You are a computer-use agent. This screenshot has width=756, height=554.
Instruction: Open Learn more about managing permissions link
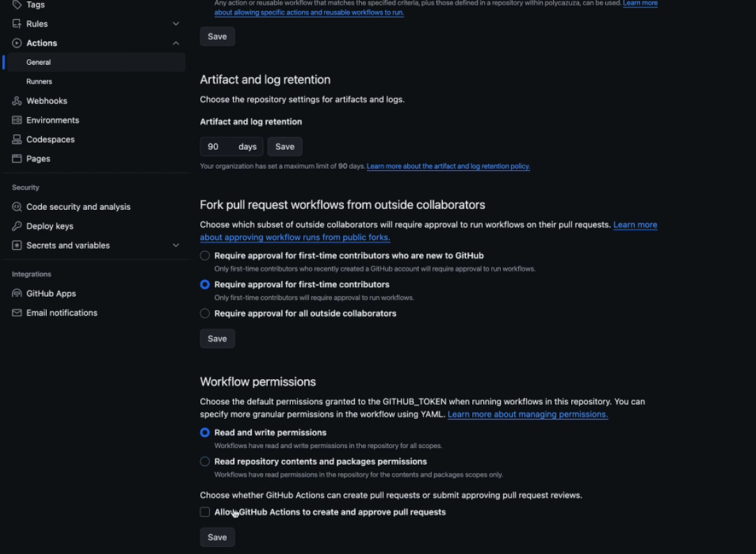coord(527,414)
